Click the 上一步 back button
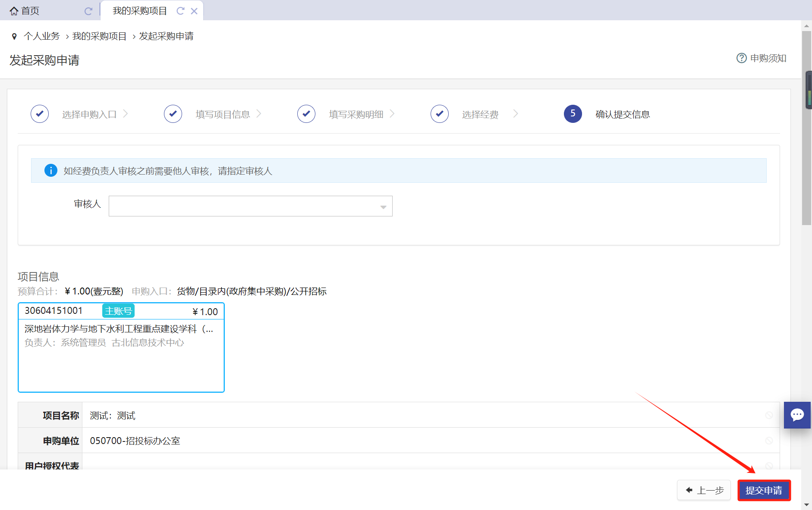Viewport: 812px width, 510px height. [704, 490]
